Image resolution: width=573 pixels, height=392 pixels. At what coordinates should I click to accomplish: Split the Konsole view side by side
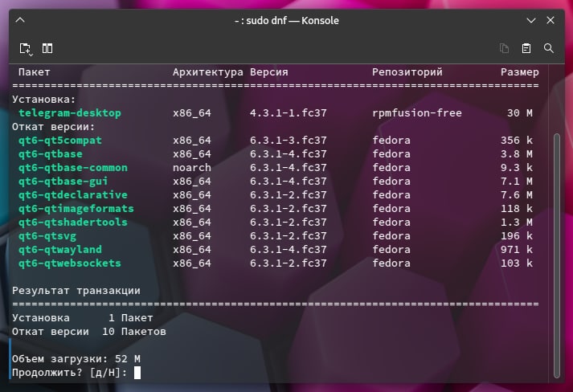pyautogui.click(x=47, y=48)
